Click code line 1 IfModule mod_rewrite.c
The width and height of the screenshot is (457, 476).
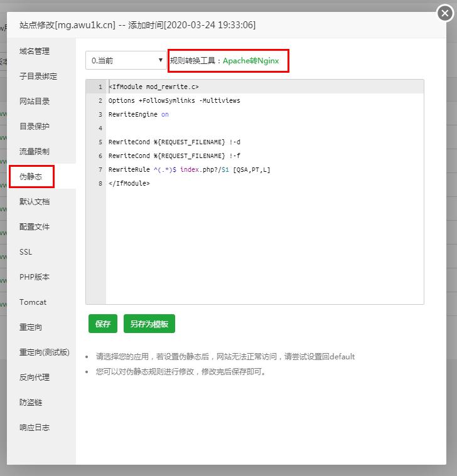(154, 87)
